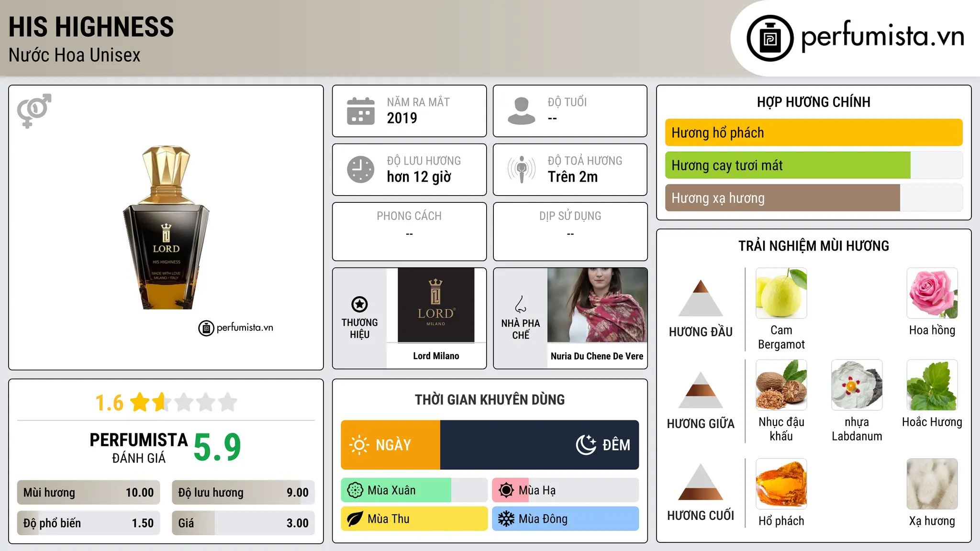Click the Giá 3.00 score bar

coord(244,523)
